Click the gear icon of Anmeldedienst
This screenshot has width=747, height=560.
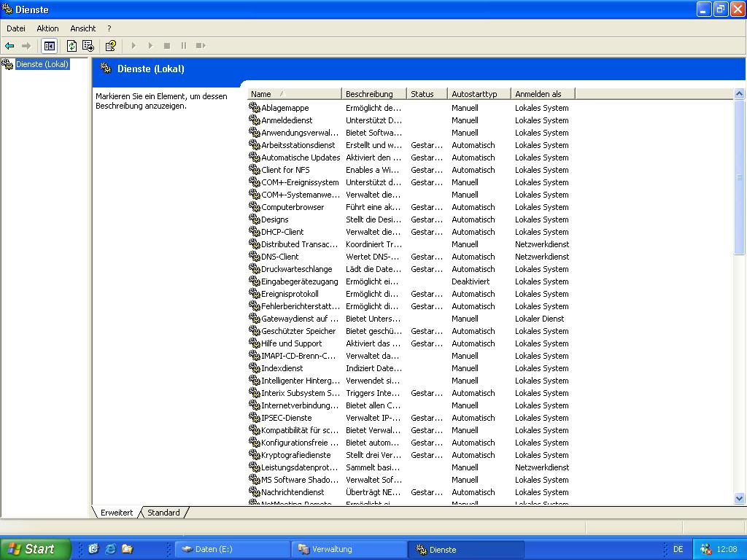[255, 120]
